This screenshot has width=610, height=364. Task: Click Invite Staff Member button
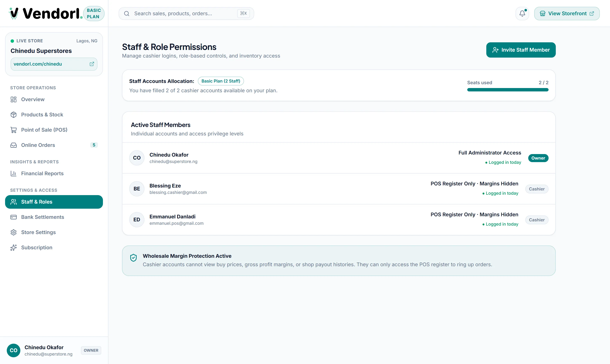(521, 50)
